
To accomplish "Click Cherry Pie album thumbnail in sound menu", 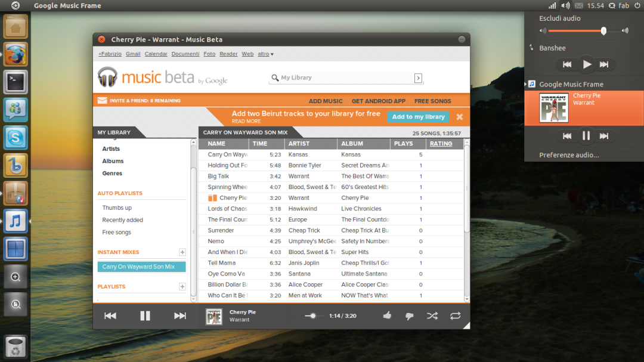I will 553,108.
